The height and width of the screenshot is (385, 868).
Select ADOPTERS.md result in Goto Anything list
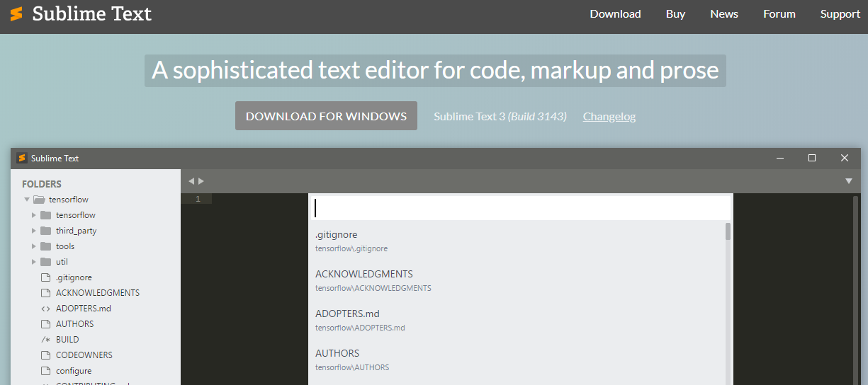click(517, 320)
